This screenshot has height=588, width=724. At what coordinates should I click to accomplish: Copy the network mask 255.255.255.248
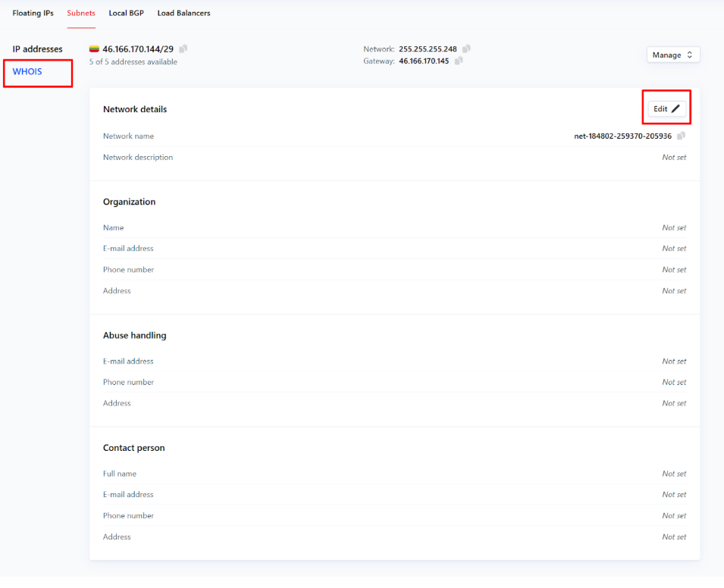466,49
